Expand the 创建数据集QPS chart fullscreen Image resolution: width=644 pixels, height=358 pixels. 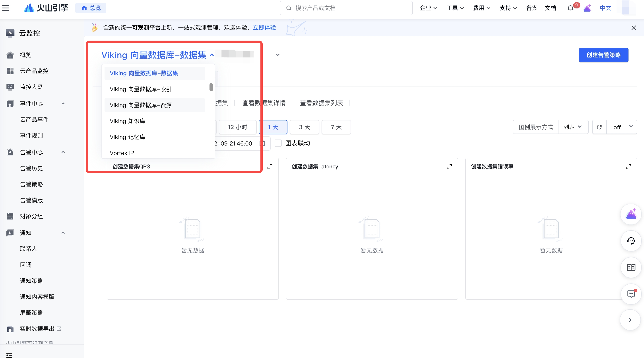tap(270, 167)
